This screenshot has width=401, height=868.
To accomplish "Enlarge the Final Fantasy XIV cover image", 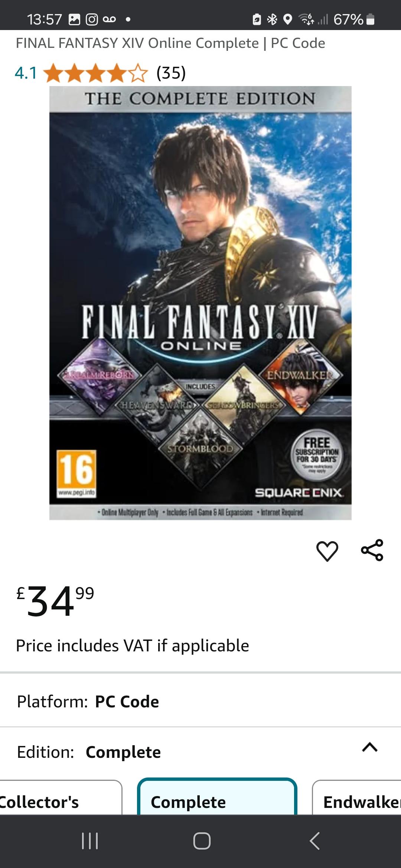I will (x=200, y=303).
